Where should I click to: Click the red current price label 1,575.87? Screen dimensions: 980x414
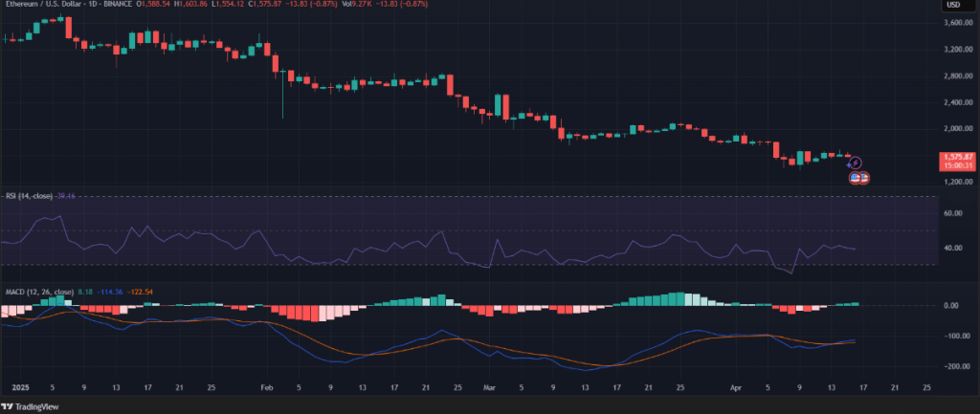coord(957,157)
